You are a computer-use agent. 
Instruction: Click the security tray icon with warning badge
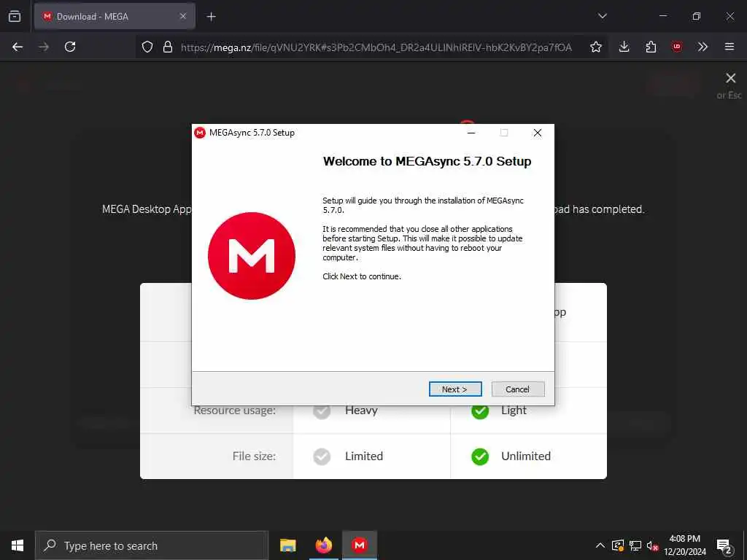(618, 545)
